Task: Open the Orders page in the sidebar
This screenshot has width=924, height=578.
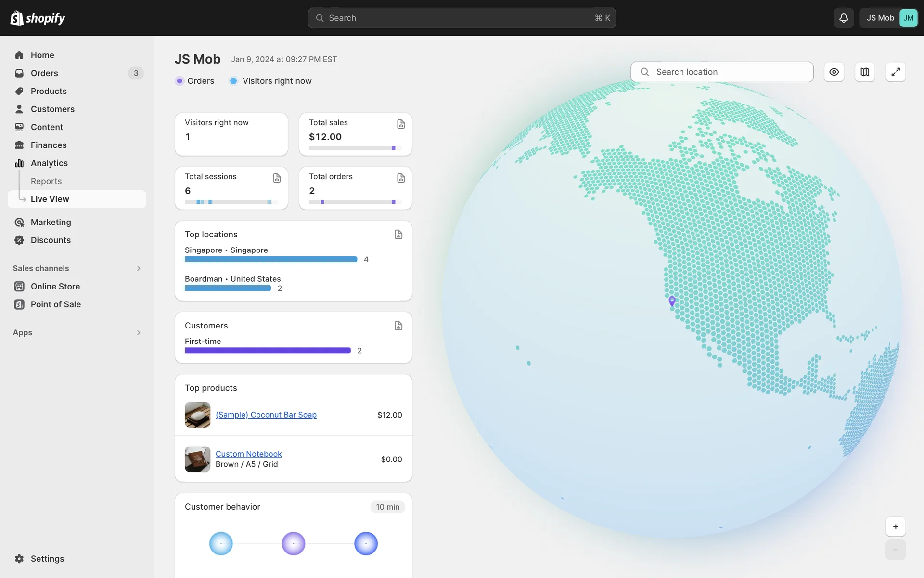Action: 44,73
